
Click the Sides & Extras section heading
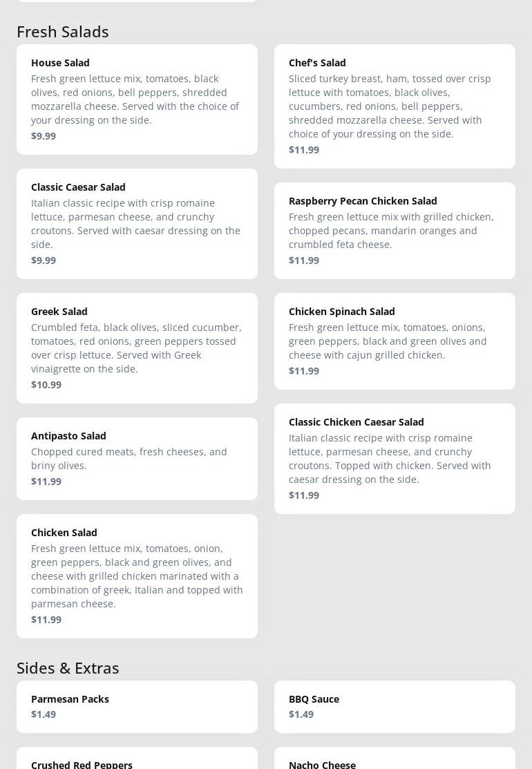[x=68, y=667]
